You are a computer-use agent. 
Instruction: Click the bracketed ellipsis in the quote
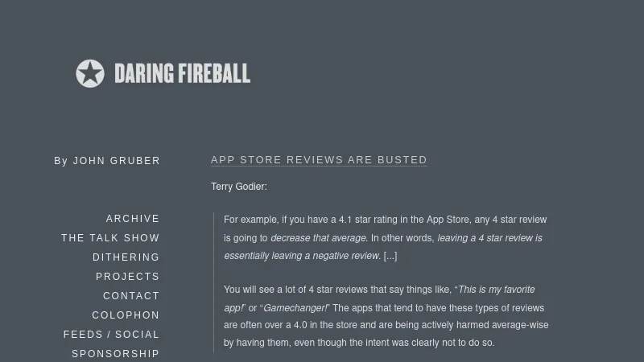[x=390, y=257]
